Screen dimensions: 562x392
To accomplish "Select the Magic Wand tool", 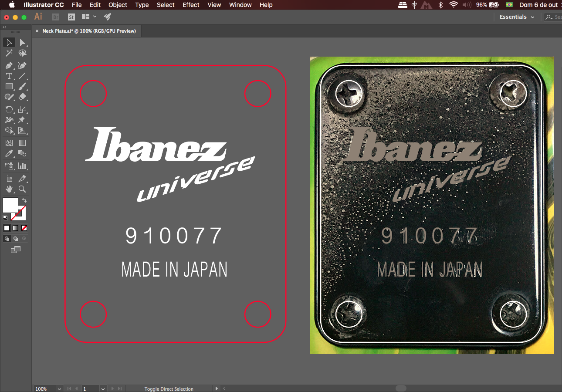I will coord(9,53).
